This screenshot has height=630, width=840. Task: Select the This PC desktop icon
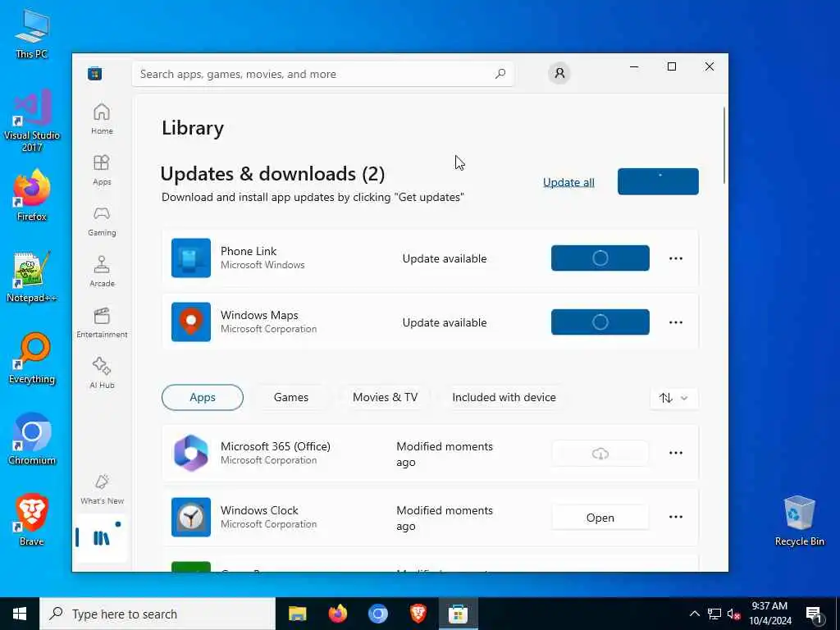click(32, 34)
